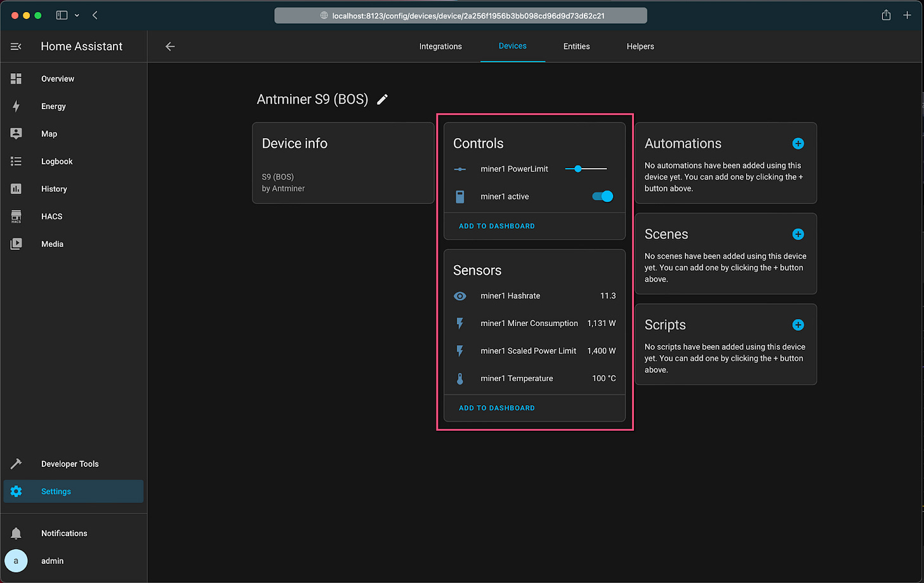Open HACS in the sidebar

coord(74,216)
